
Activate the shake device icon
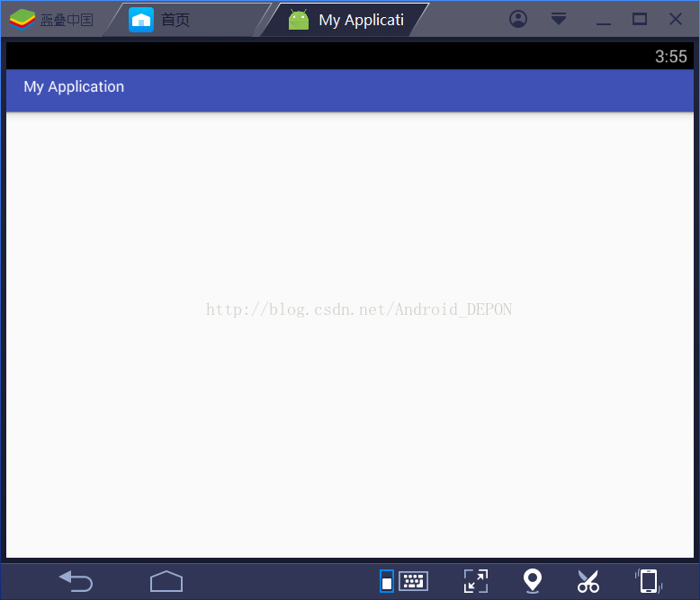pos(648,581)
